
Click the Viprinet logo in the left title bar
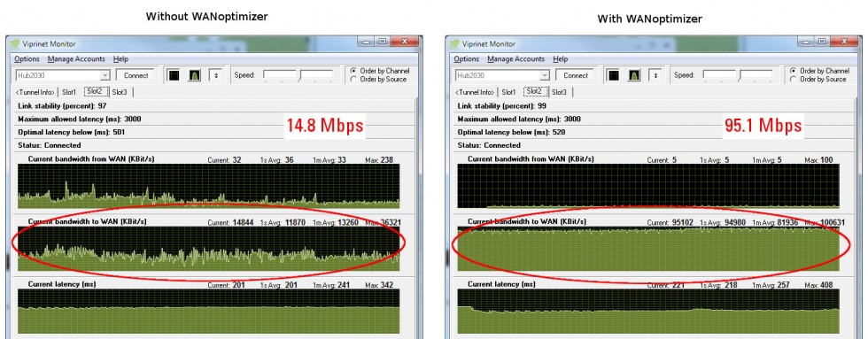[15, 43]
